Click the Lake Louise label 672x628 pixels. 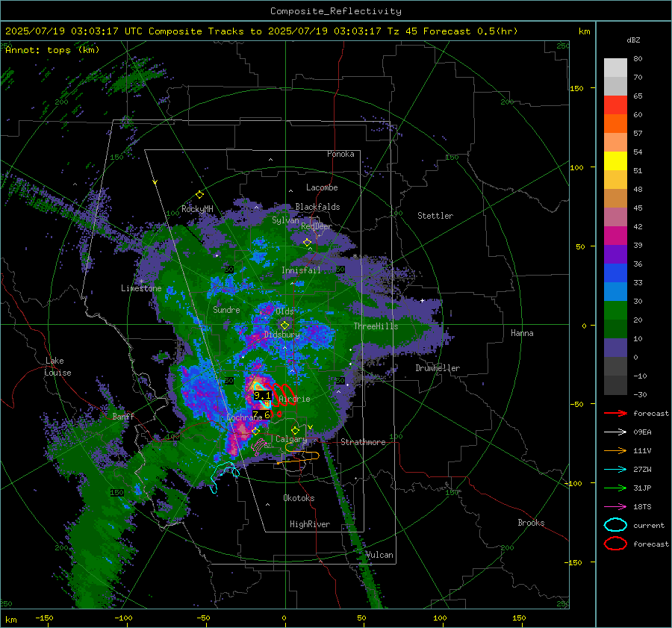[57, 367]
